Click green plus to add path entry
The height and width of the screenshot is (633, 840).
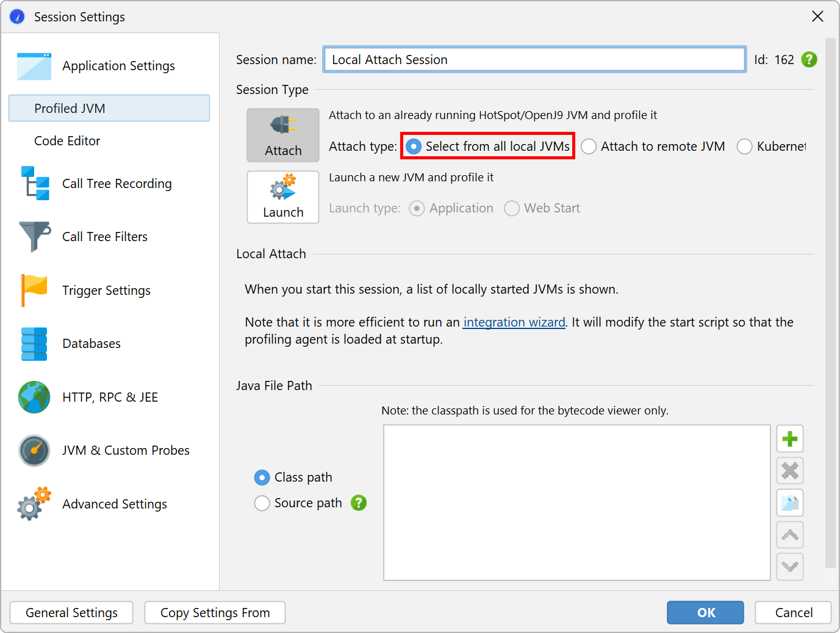[x=789, y=439]
